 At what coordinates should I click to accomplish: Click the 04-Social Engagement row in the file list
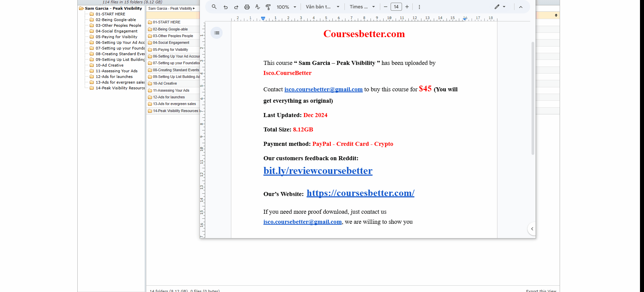click(173, 42)
